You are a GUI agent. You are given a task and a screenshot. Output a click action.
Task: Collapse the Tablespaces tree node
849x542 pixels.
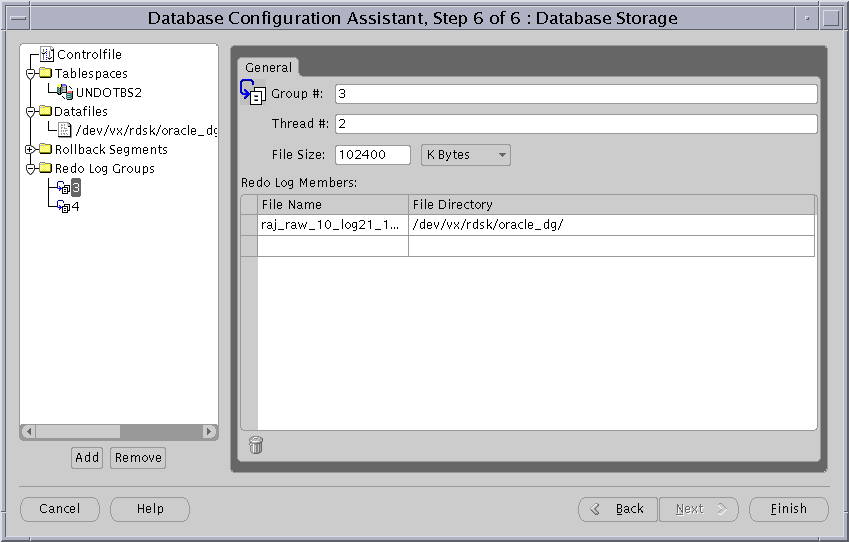click(30, 74)
